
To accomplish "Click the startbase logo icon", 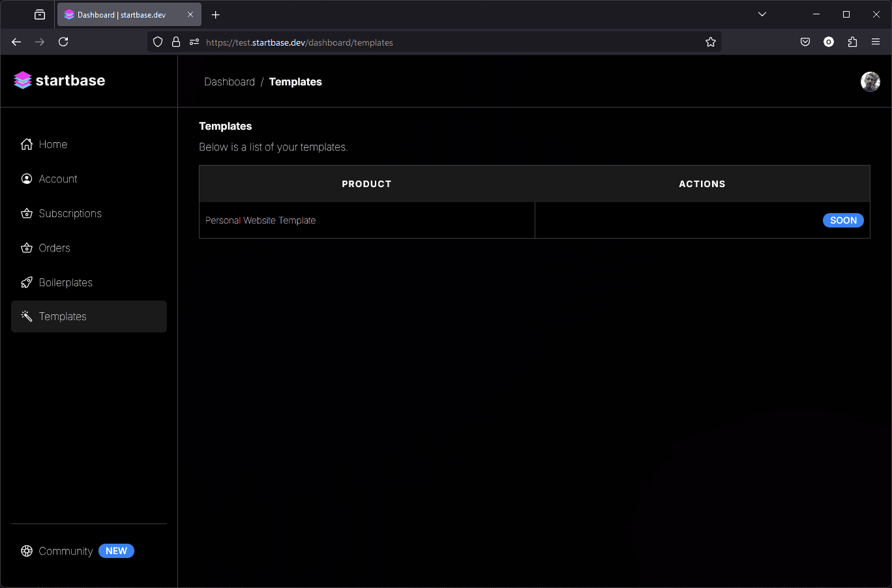I will 23,80.
